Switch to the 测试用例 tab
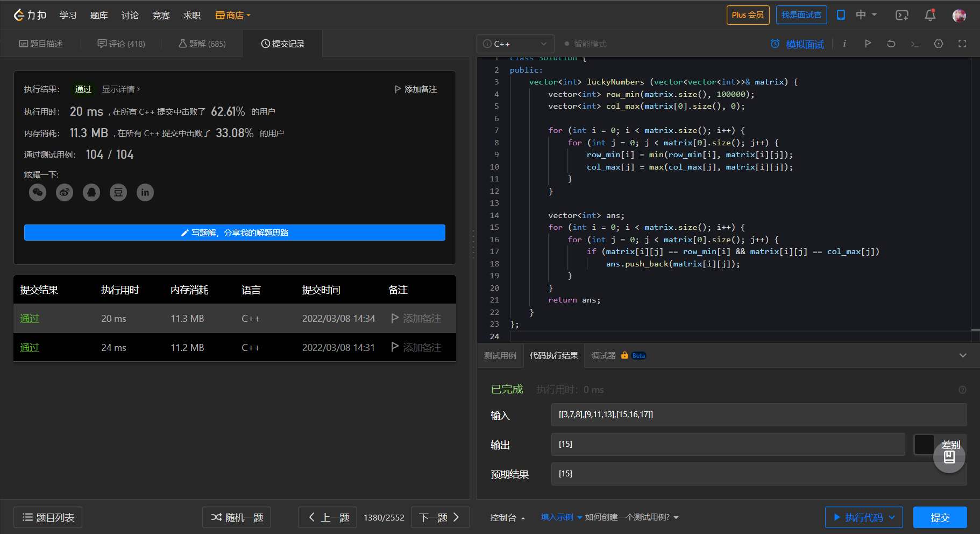 click(500, 355)
